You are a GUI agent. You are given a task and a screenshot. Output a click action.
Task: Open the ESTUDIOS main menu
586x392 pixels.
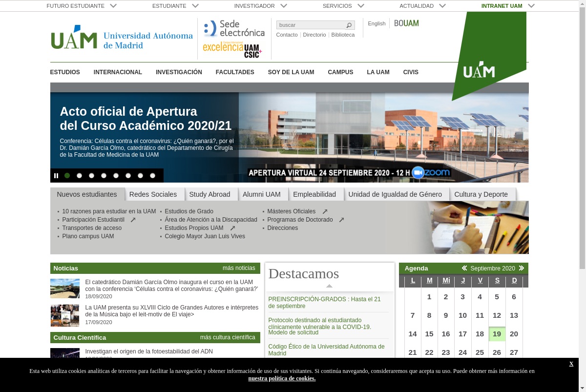(65, 72)
